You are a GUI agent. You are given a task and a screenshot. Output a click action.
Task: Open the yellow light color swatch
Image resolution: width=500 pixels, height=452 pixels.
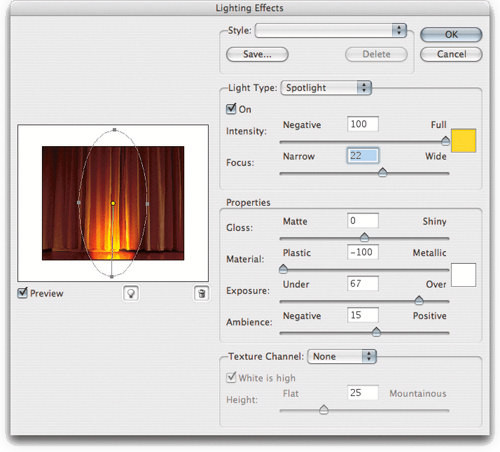463,140
